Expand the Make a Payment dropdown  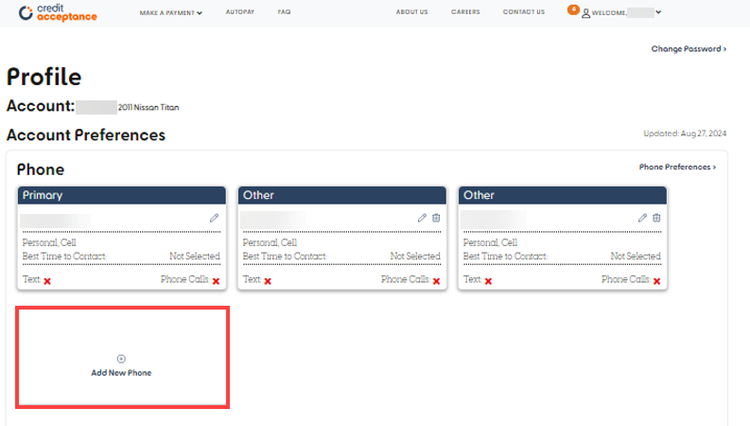pos(171,13)
